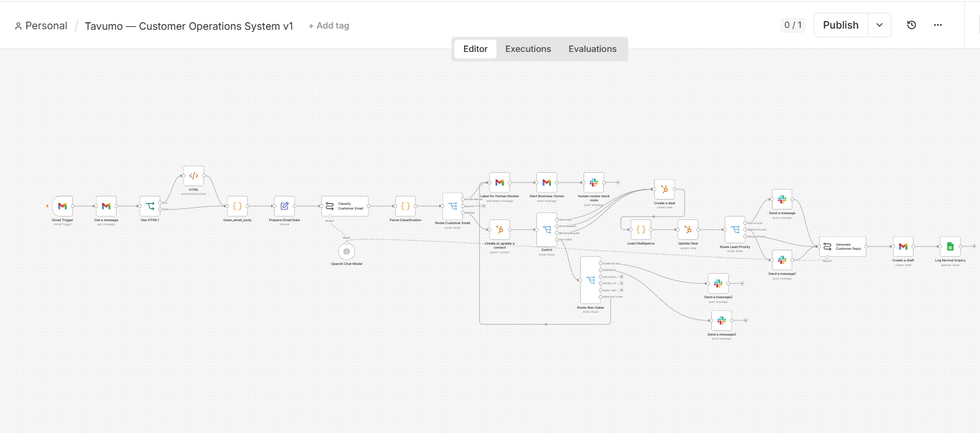Select the Send a message2 Slack node
Viewport: 980px width, 433px height.
click(x=718, y=284)
